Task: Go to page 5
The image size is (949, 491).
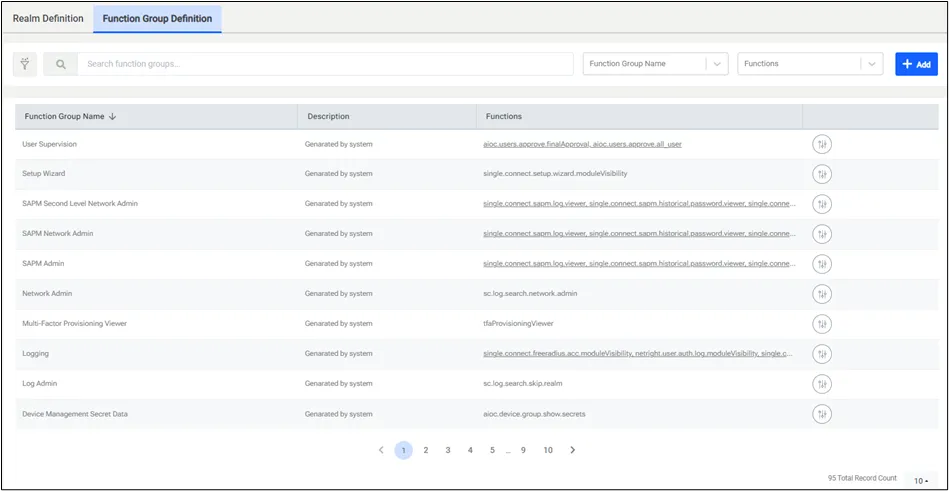Action: pos(492,450)
